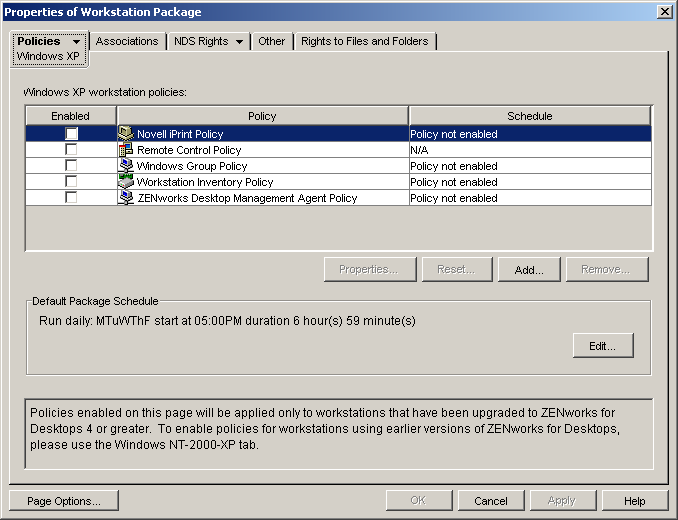Click the Windows Group Policy computer icon
The image size is (678, 520).
[125, 166]
